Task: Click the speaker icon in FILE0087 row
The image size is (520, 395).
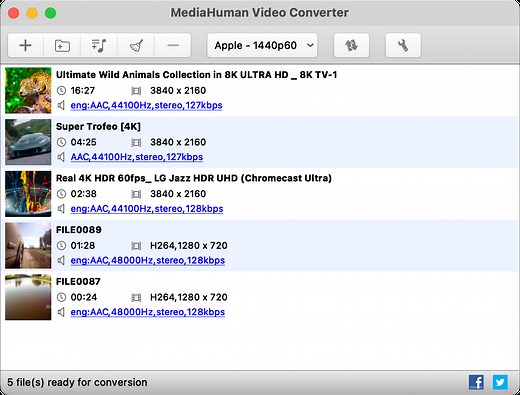Action: point(61,312)
